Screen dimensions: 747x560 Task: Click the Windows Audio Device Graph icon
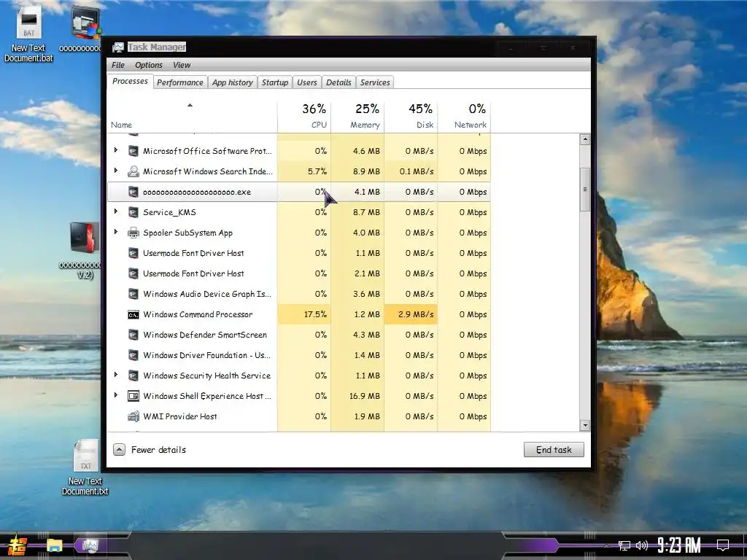click(x=133, y=294)
